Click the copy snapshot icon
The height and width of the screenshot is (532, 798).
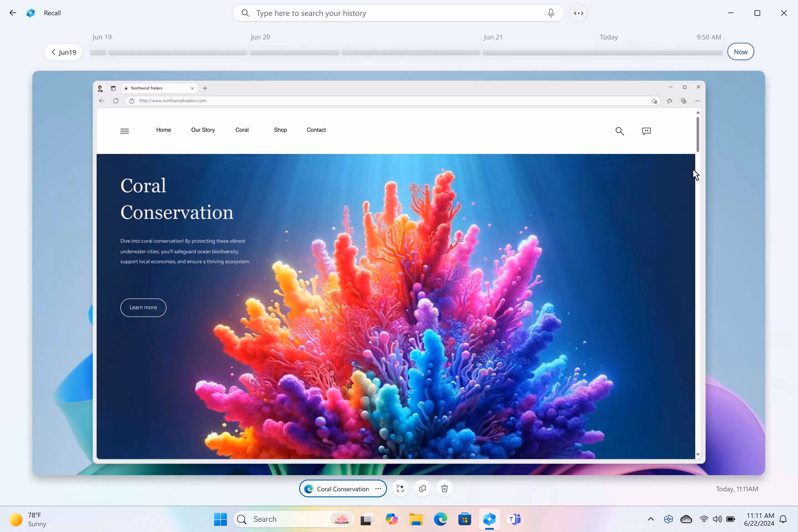tap(422, 488)
